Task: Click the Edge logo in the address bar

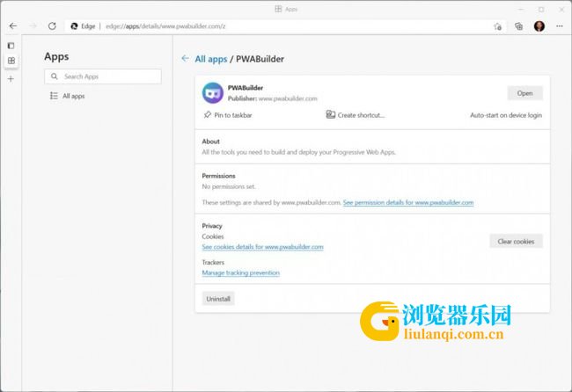Action: click(74, 25)
